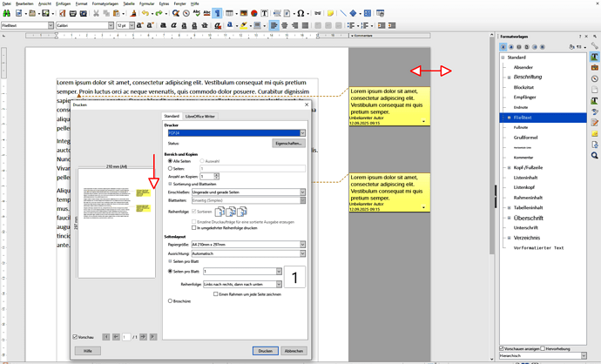Click the Cut scissors icon
601x364 pixels.
point(96,13)
